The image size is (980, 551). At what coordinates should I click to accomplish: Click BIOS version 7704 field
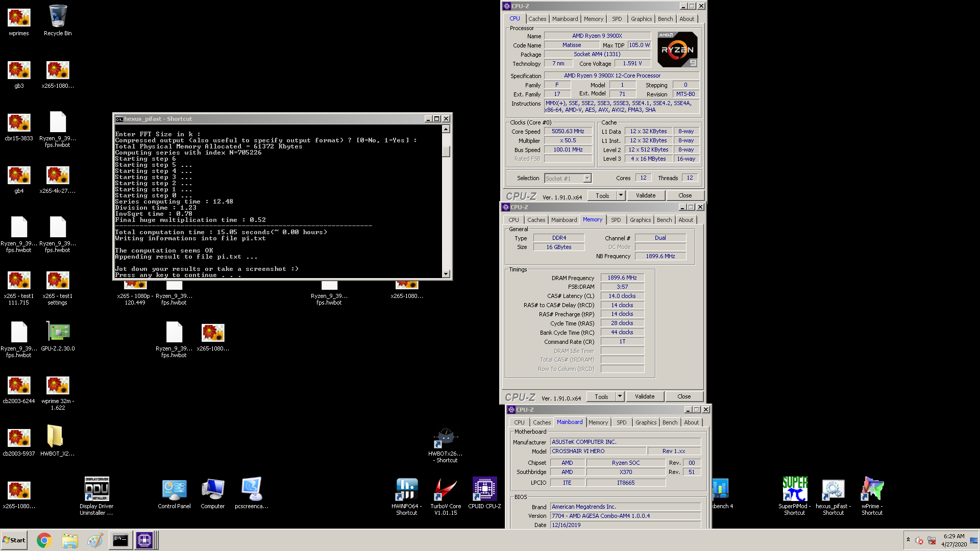[626, 516]
